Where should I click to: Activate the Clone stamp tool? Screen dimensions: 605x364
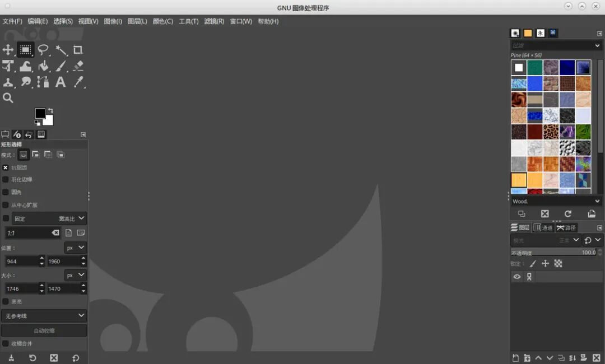[8, 82]
